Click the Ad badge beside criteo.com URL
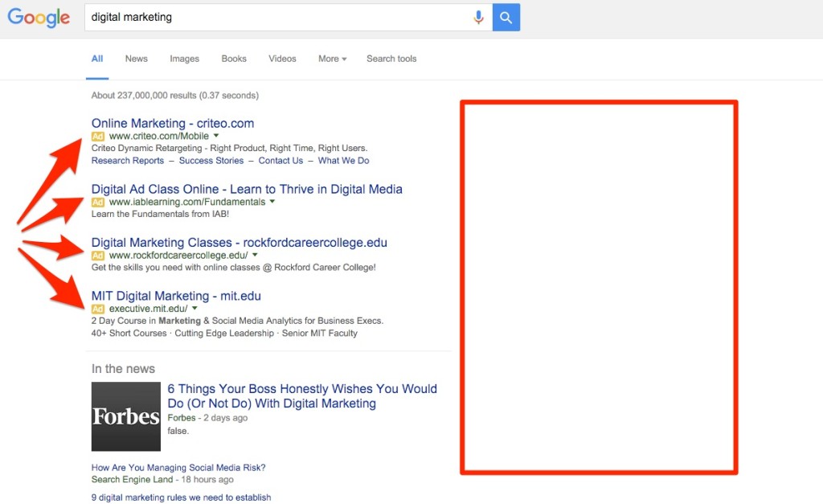This screenshot has height=504, width=823. coord(98,137)
